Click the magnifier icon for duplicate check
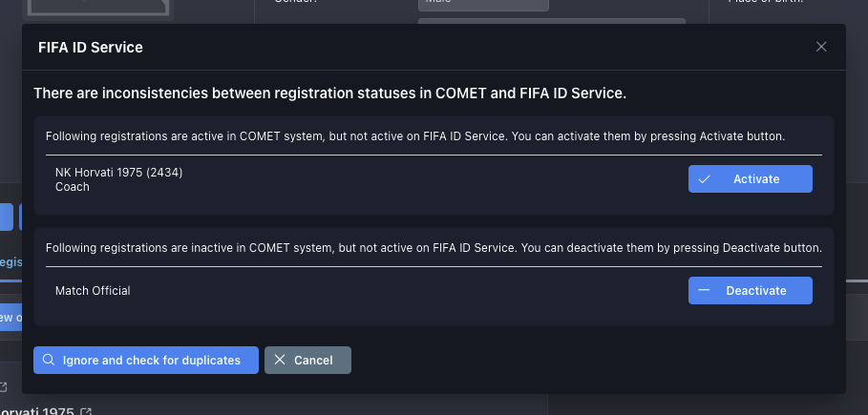The image size is (868, 415). pyautogui.click(x=48, y=360)
